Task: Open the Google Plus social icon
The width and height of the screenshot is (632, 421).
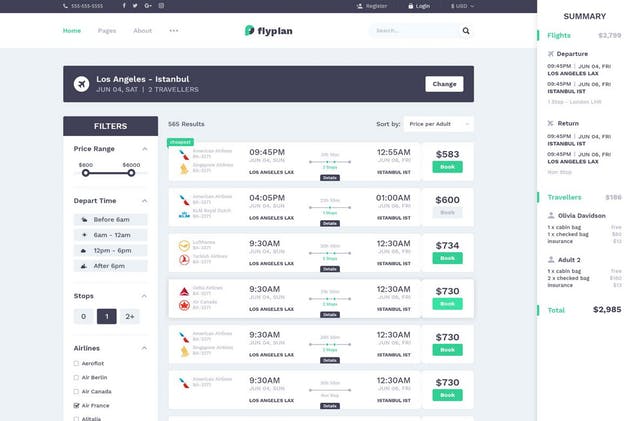Action: click(148, 6)
